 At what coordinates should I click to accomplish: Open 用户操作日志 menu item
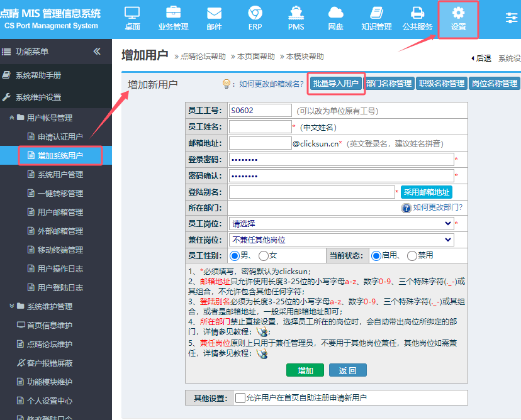(60, 268)
